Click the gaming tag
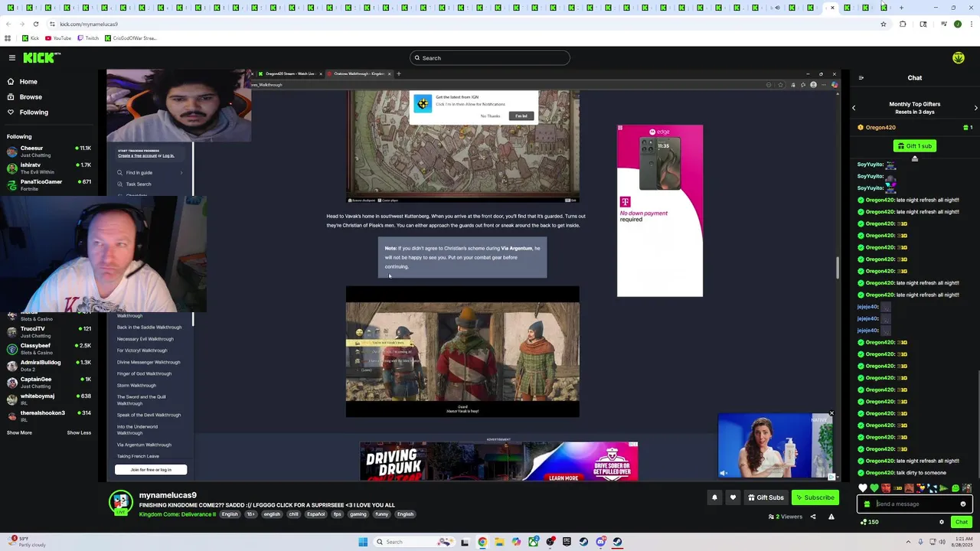980x551 pixels. pyautogui.click(x=358, y=514)
